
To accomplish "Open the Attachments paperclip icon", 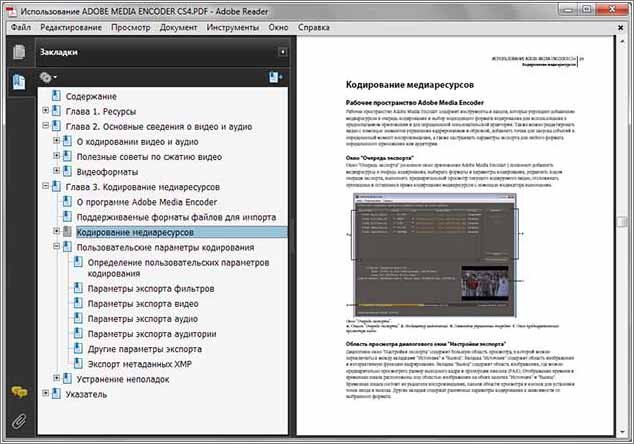I will pyautogui.click(x=19, y=421).
